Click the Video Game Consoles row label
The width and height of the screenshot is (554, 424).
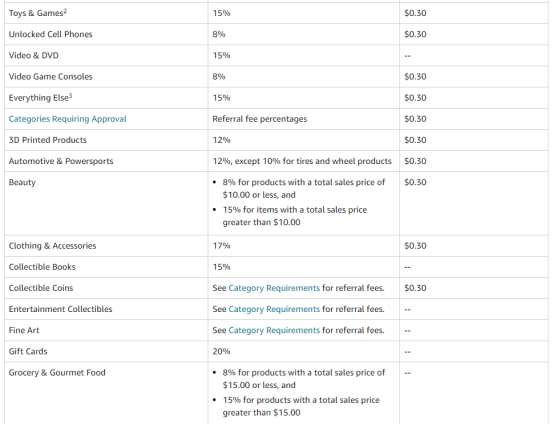[x=51, y=77]
